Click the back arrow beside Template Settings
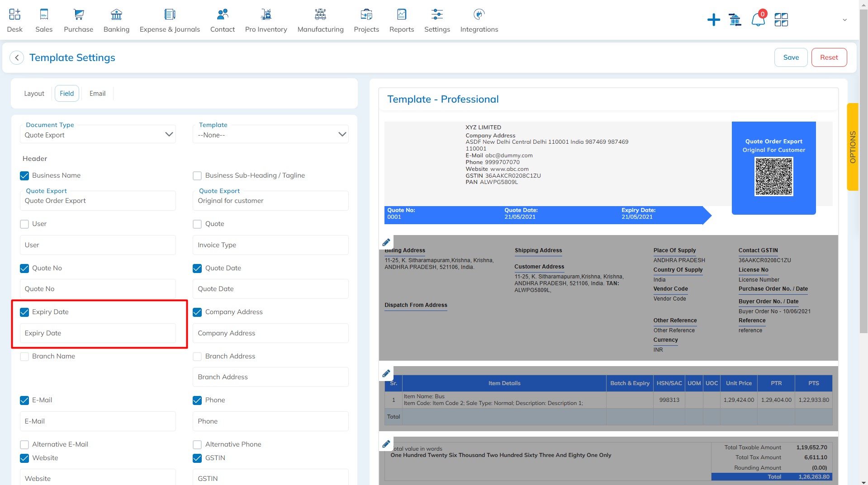The height and width of the screenshot is (485, 868). [x=17, y=58]
